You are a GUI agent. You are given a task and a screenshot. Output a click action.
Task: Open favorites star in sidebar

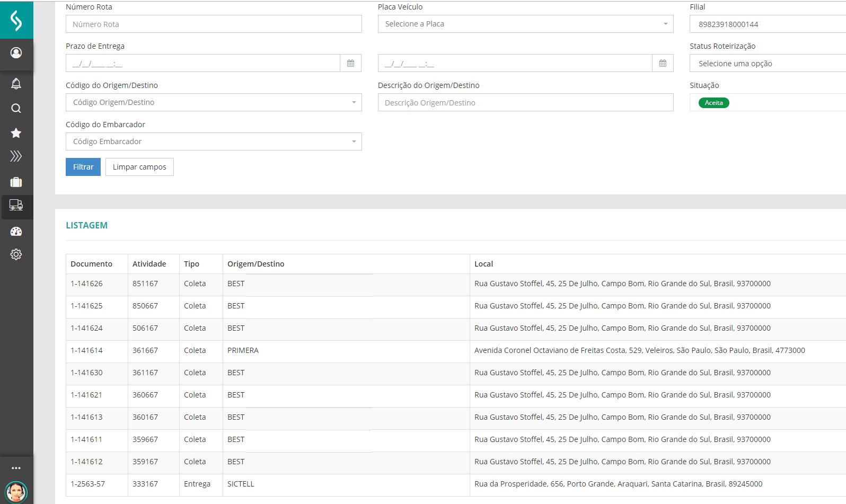point(16,133)
